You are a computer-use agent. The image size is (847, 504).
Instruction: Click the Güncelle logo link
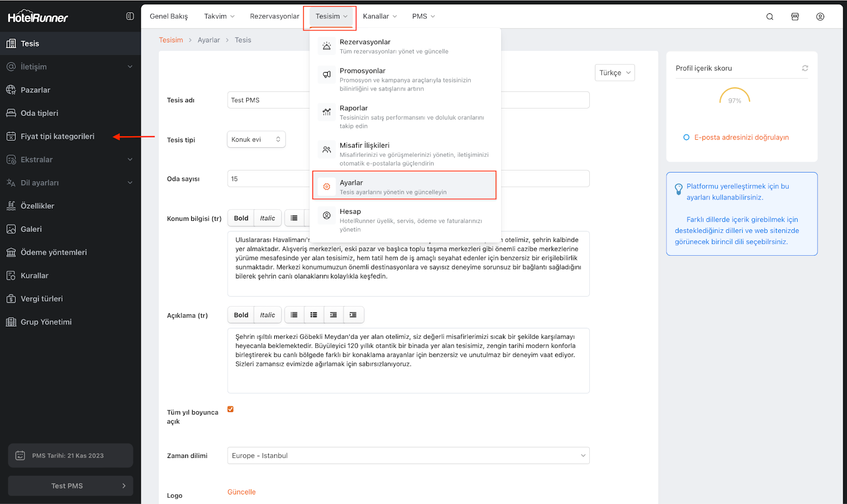click(x=241, y=492)
